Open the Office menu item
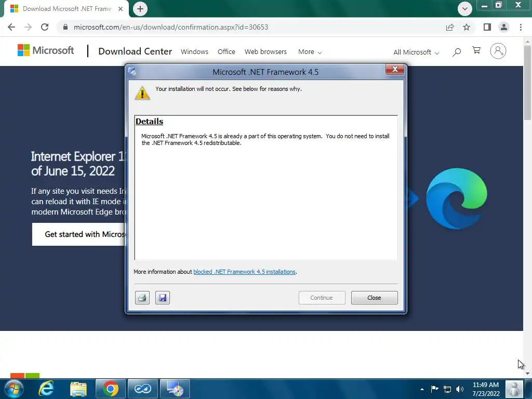 [227, 52]
